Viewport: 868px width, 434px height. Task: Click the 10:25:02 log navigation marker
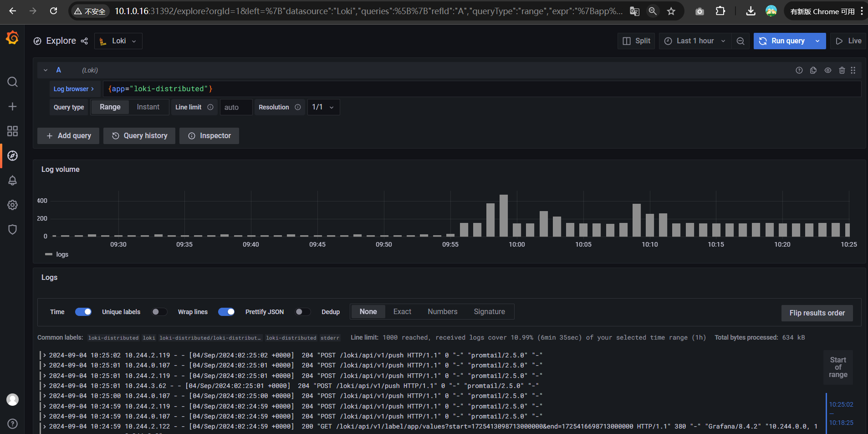pos(841,404)
